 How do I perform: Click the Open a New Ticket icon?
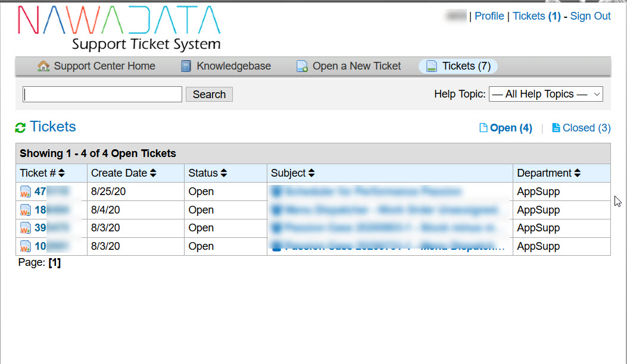pos(302,66)
